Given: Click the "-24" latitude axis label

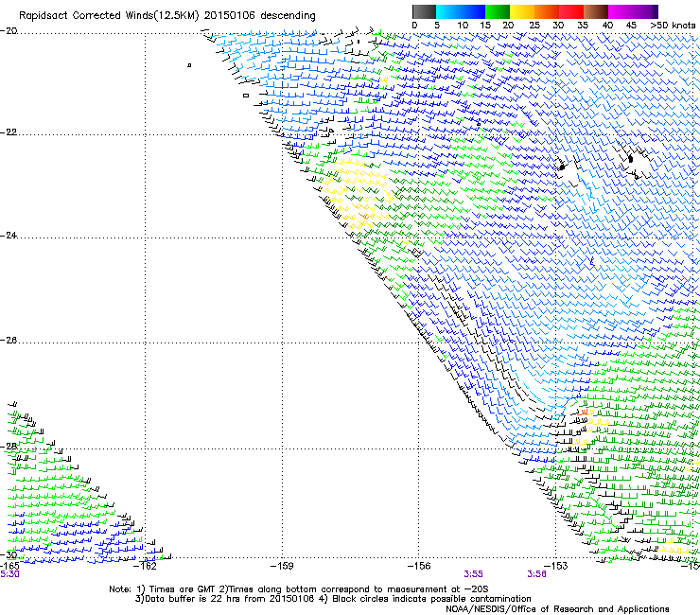Looking at the screenshot, I should (x=9, y=236).
